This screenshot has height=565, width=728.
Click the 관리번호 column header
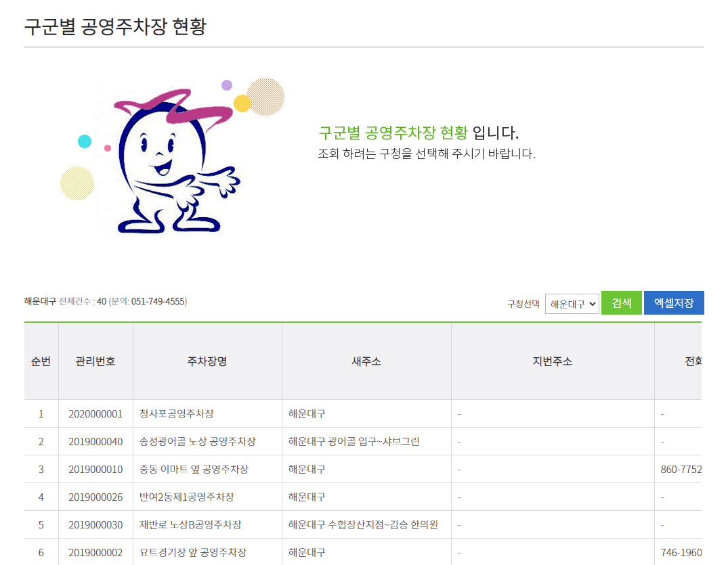click(95, 361)
